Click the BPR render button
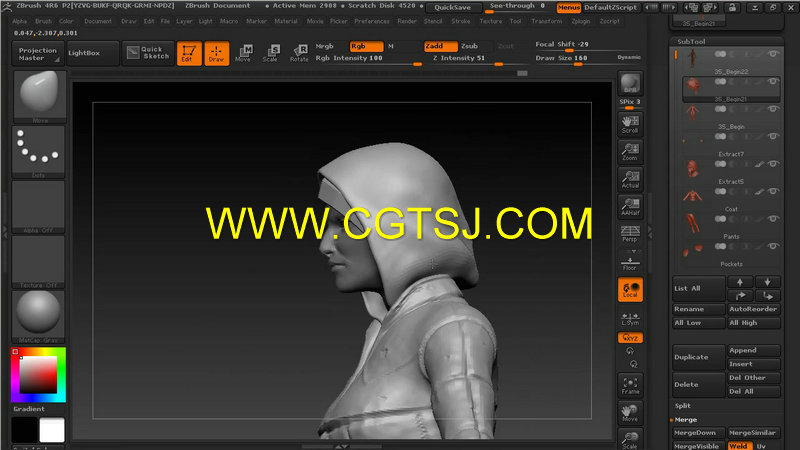The height and width of the screenshot is (450, 800). click(630, 84)
